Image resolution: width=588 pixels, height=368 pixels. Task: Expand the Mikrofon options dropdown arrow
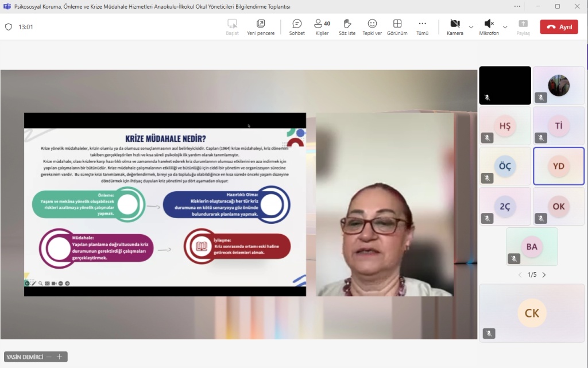click(x=505, y=27)
